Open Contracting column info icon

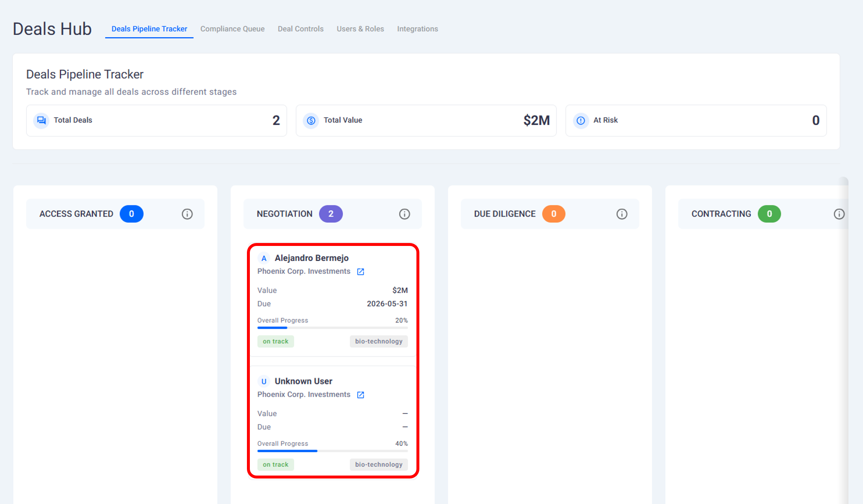tap(839, 214)
